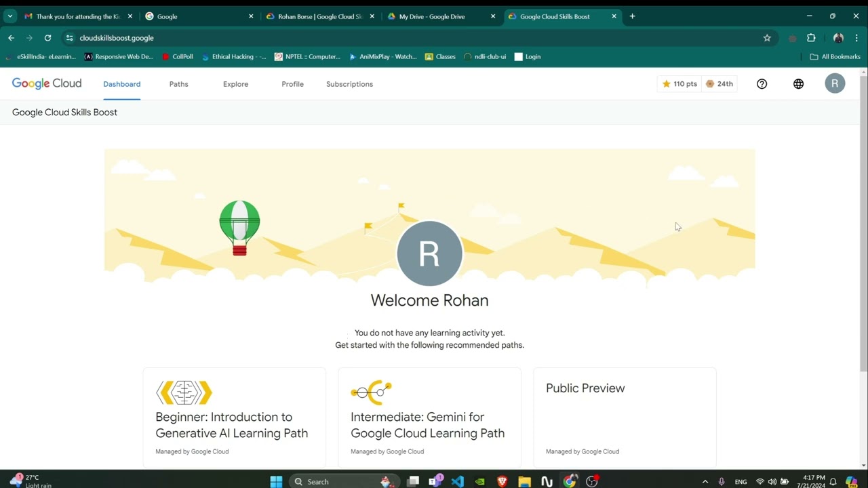Open the clock showing 4:17 PM

pyautogui.click(x=813, y=482)
